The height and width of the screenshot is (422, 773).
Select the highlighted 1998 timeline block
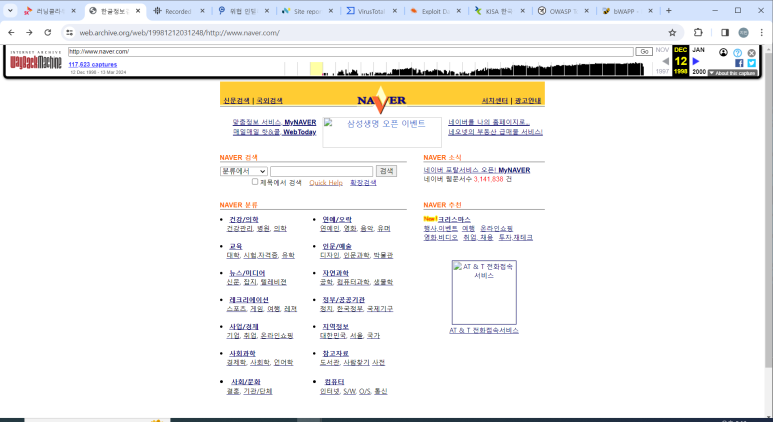point(316,69)
